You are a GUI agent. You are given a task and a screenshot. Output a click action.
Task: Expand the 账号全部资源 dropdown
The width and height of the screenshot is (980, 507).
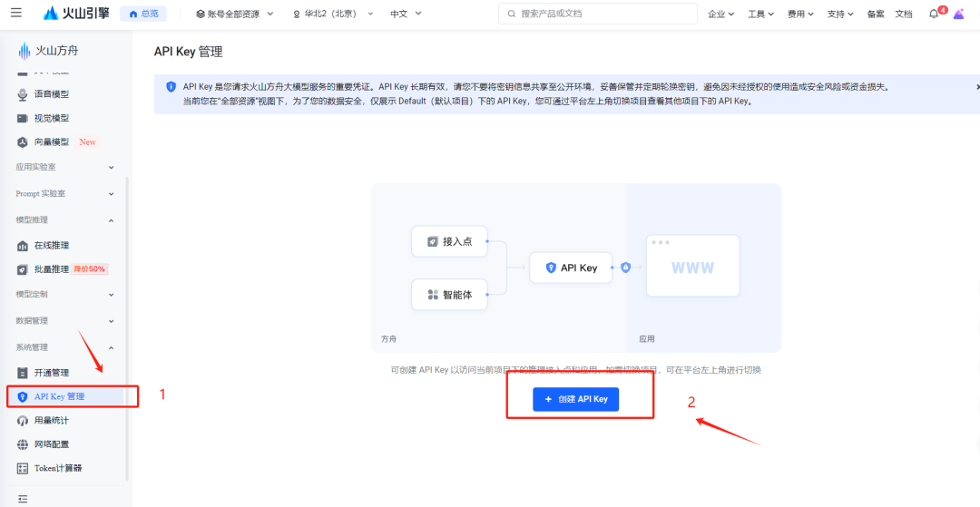click(x=234, y=14)
